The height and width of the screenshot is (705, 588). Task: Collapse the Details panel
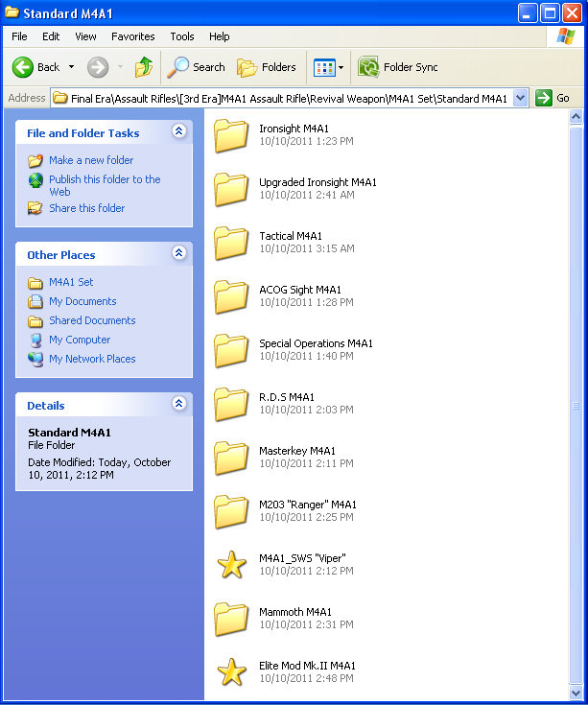[x=179, y=403]
